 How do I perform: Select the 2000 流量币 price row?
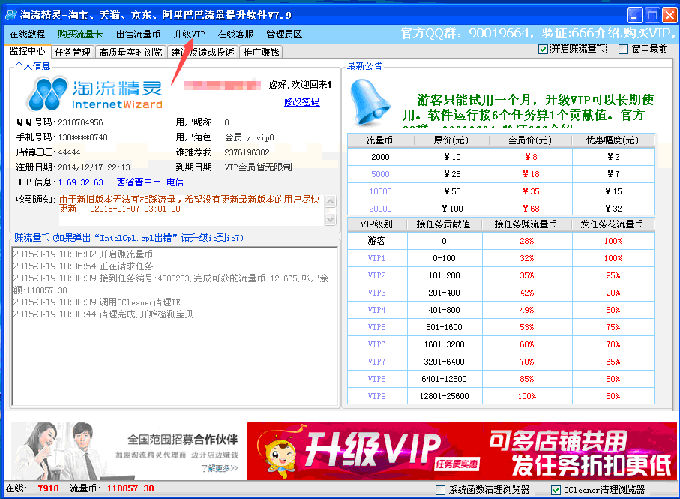[501, 157]
